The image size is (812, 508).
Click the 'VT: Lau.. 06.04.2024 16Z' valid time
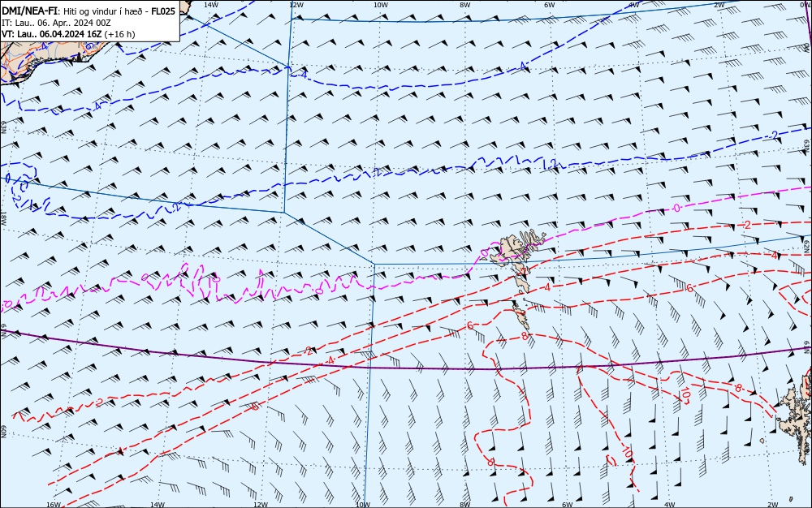(52, 34)
